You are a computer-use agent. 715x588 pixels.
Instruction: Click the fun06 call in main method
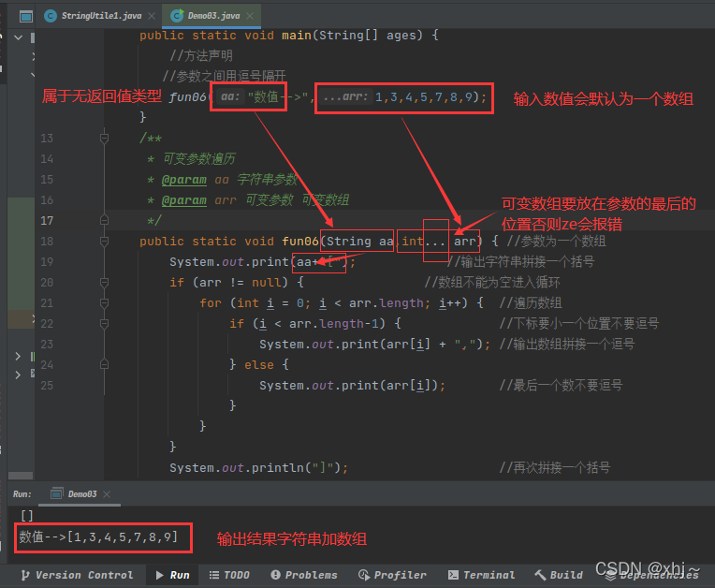(187, 96)
